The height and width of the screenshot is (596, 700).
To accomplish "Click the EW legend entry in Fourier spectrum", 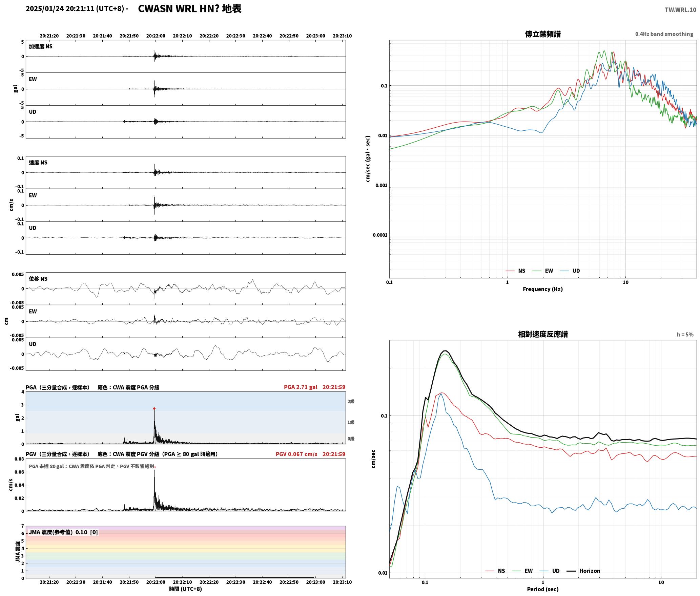I will click(x=543, y=271).
